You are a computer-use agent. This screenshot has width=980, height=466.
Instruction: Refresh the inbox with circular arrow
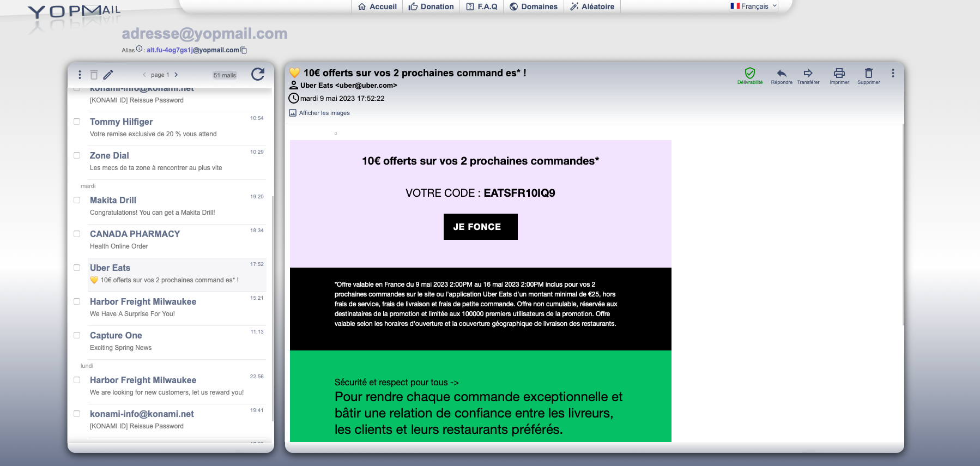point(258,74)
